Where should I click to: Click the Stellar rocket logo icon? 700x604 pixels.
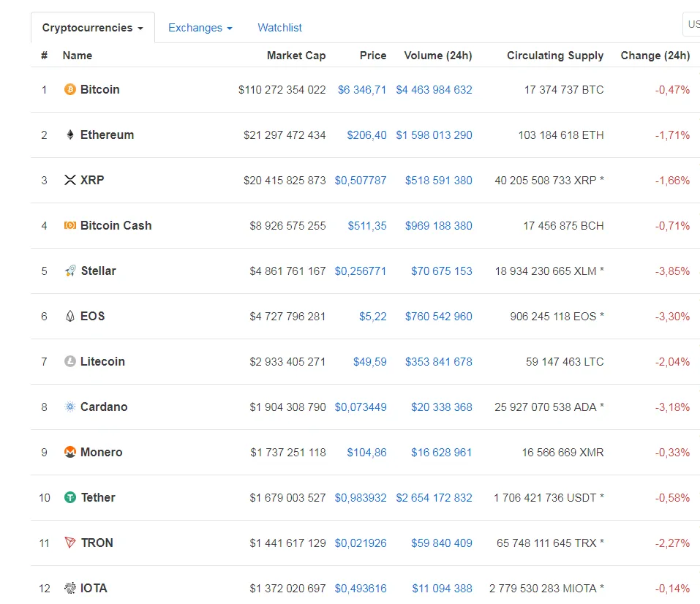point(70,271)
